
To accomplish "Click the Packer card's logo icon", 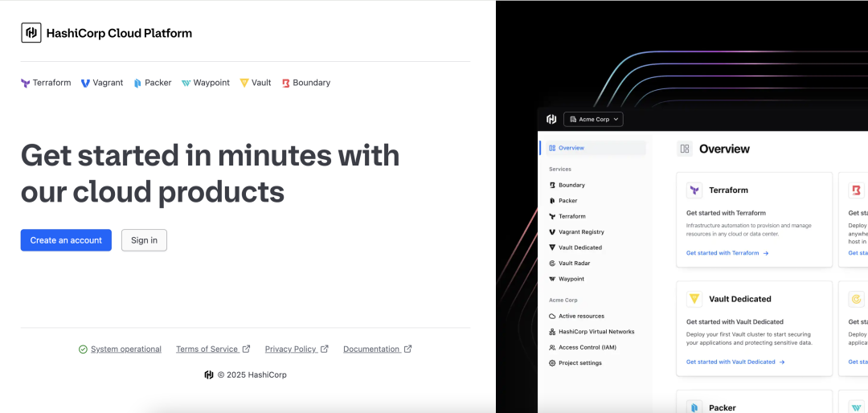I will pyautogui.click(x=694, y=407).
